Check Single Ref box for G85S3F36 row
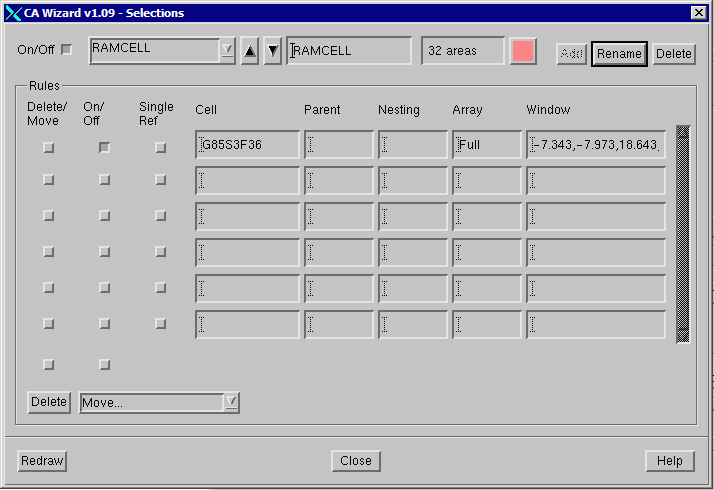 tap(160, 148)
